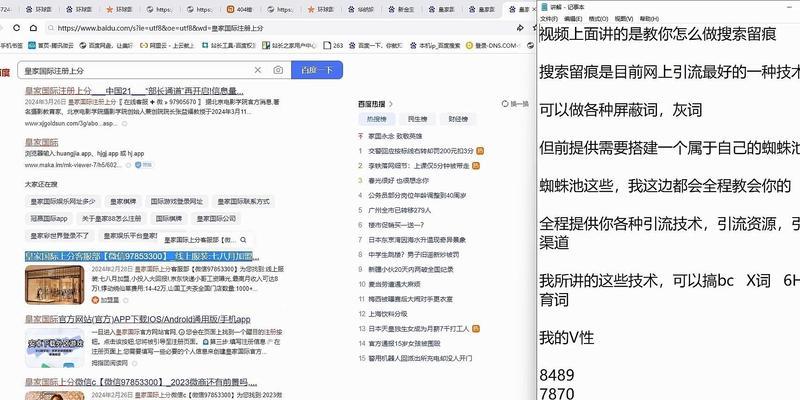This screenshot has height=400, width=800.
Task: Click related search 皇家国际娱乐网址多少
Action: click(x=63, y=202)
